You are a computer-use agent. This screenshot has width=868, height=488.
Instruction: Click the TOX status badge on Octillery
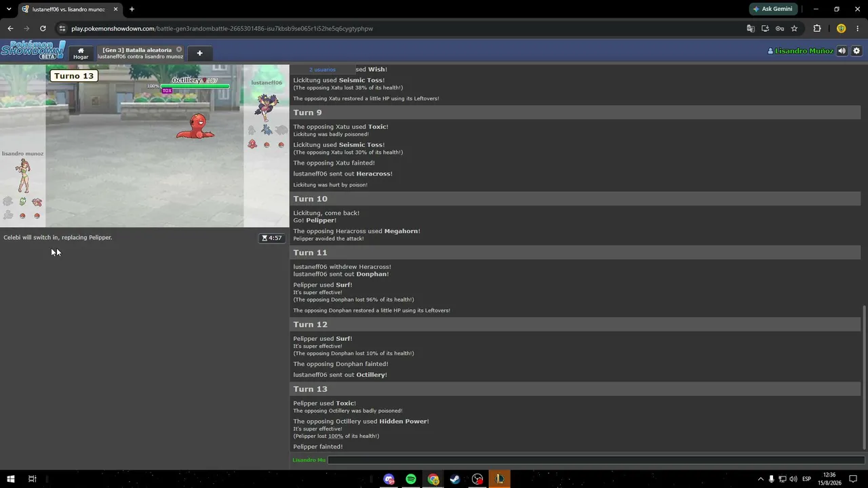point(167,91)
